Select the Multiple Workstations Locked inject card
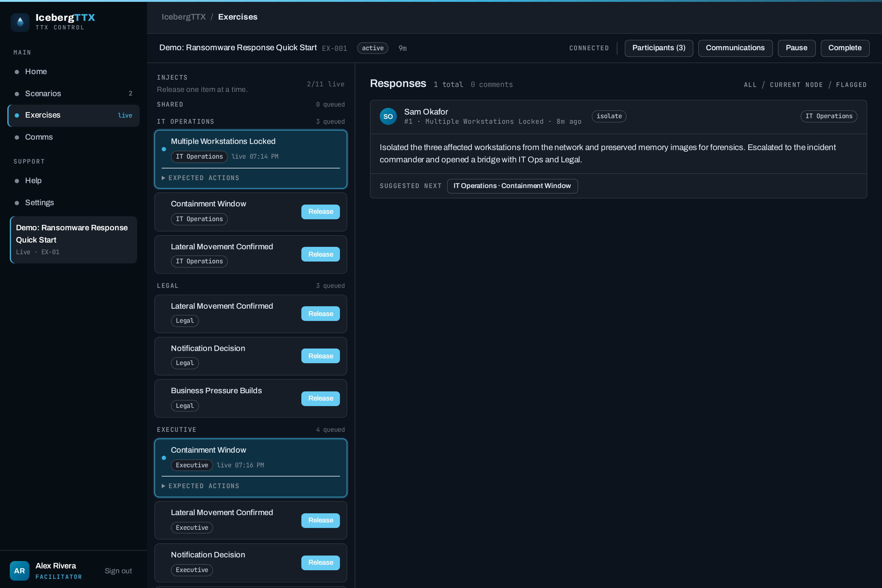Image resolution: width=882 pixels, height=588 pixels. point(251,159)
